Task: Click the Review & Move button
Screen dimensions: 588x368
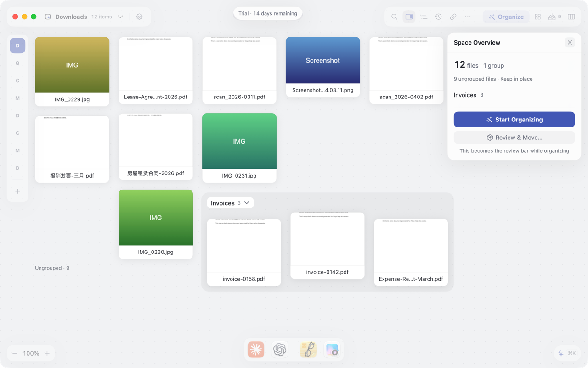Action: 514,138
